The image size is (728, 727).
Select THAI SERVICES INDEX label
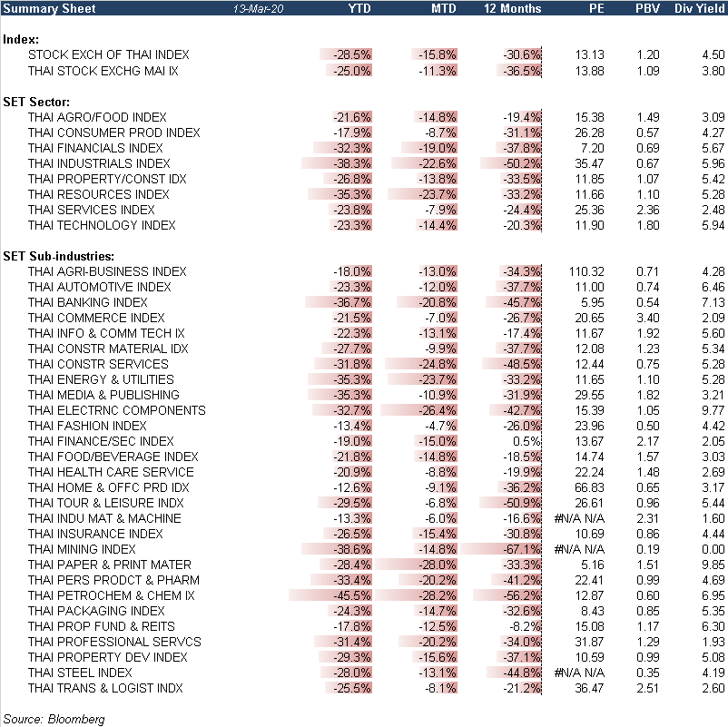[91, 210]
